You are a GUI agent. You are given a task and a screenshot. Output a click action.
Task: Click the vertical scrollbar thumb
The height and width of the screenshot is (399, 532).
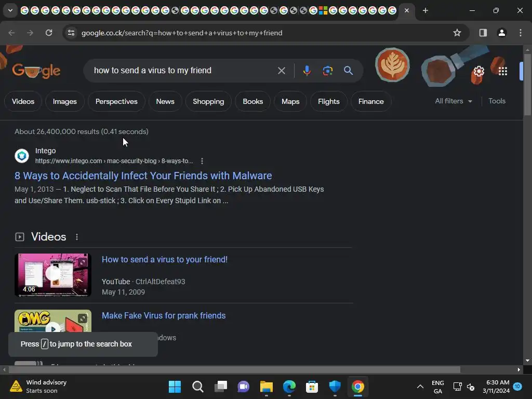pyautogui.click(x=527, y=85)
